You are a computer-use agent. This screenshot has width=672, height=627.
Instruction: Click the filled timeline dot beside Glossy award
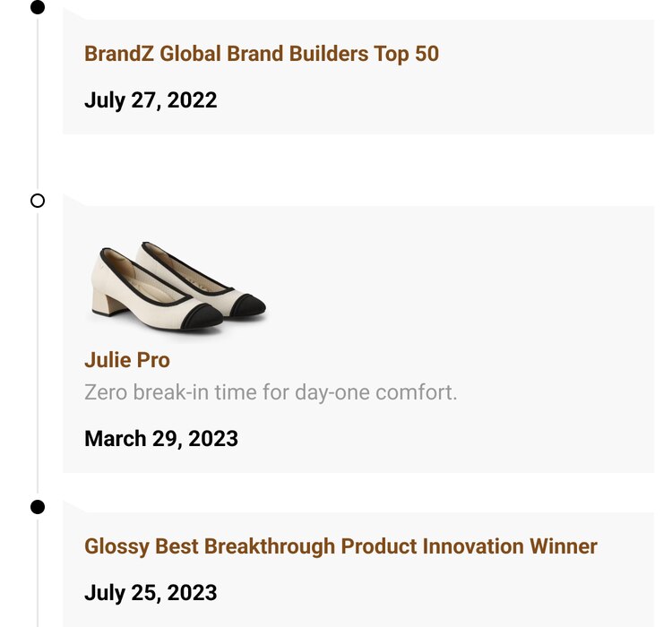pos(38,507)
